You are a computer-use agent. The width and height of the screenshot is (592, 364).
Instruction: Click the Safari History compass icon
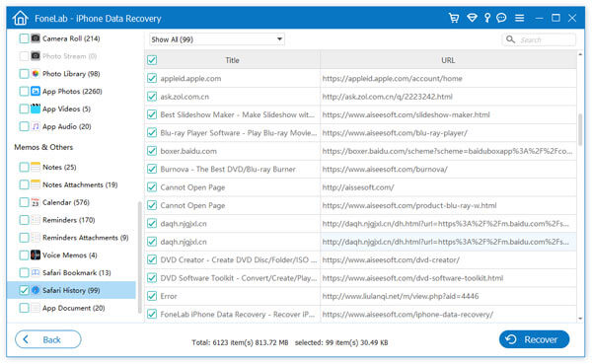[36, 290]
